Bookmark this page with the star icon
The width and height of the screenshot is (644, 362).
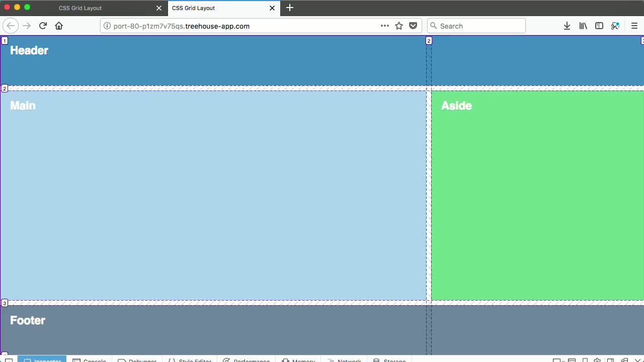tap(399, 26)
